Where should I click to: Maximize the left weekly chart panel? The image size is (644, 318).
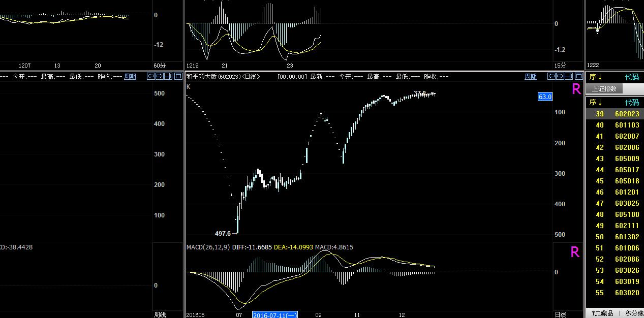tap(178, 77)
